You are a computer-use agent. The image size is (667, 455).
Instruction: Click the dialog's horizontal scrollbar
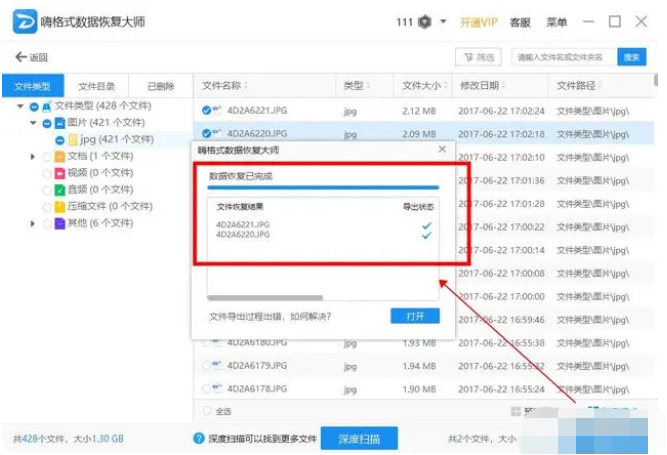[265, 298]
